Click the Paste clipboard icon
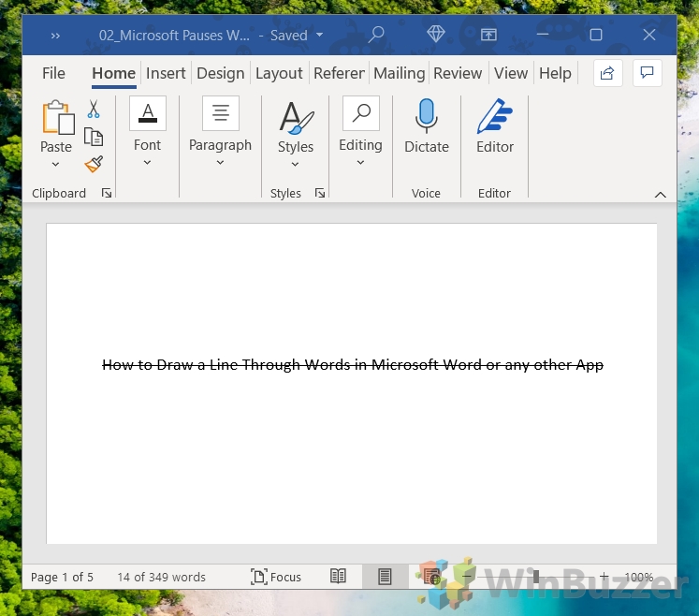The width and height of the screenshot is (699, 616). point(58,117)
